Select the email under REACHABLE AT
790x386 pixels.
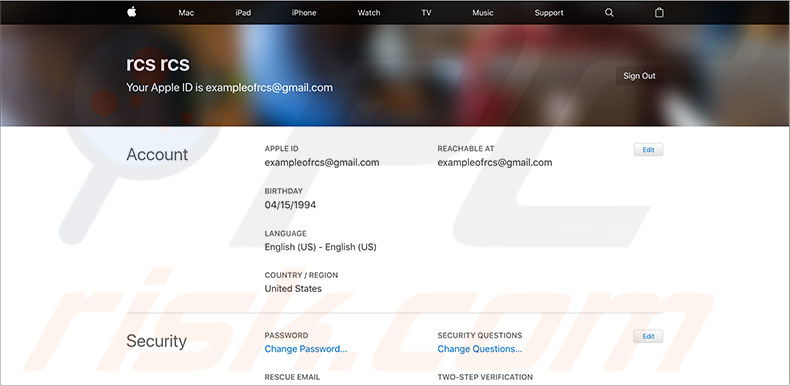(495, 162)
